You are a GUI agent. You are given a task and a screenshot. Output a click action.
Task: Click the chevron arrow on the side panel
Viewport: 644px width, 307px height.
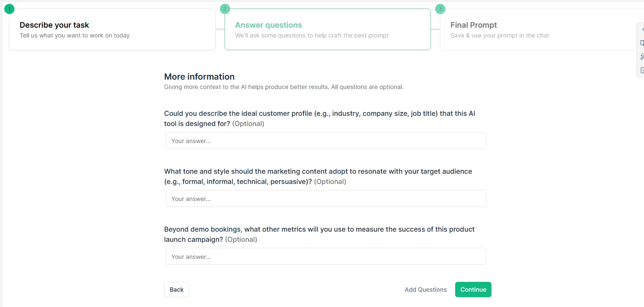click(x=642, y=29)
